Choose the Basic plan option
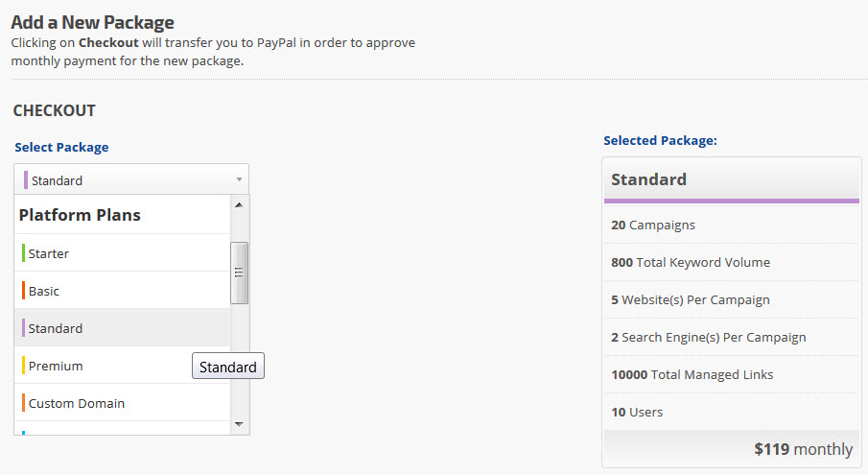This screenshot has height=475, width=868. click(x=44, y=291)
